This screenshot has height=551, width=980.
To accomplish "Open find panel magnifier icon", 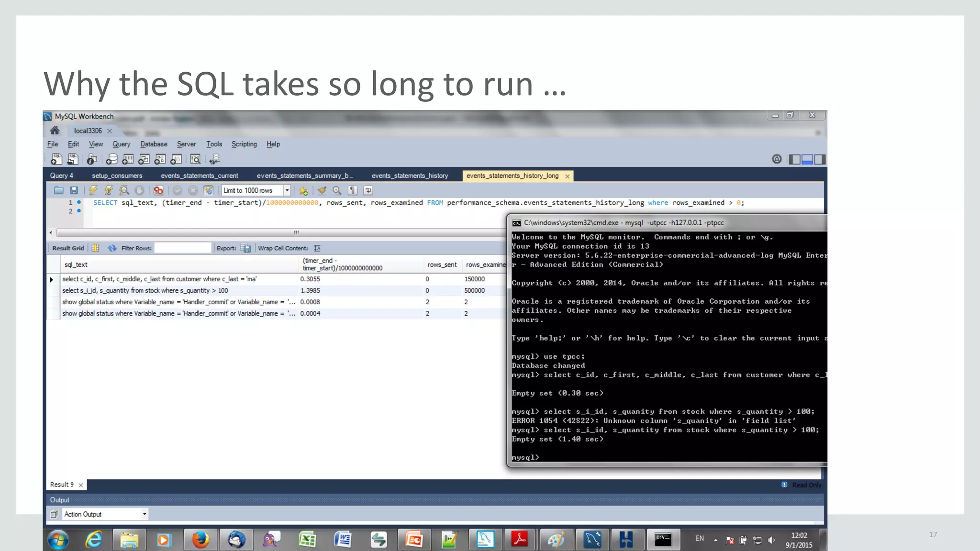I will tap(337, 190).
